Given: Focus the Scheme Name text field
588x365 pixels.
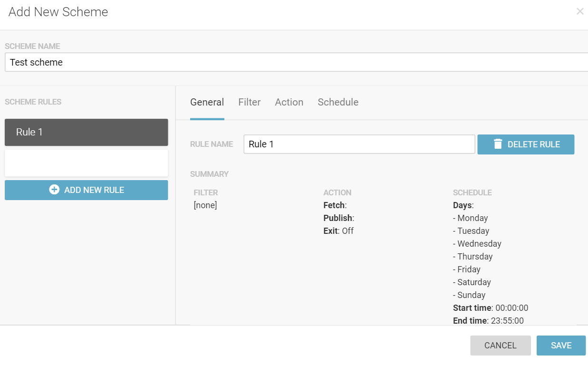Looking at the screenshot, I should [x=295, y=62].
